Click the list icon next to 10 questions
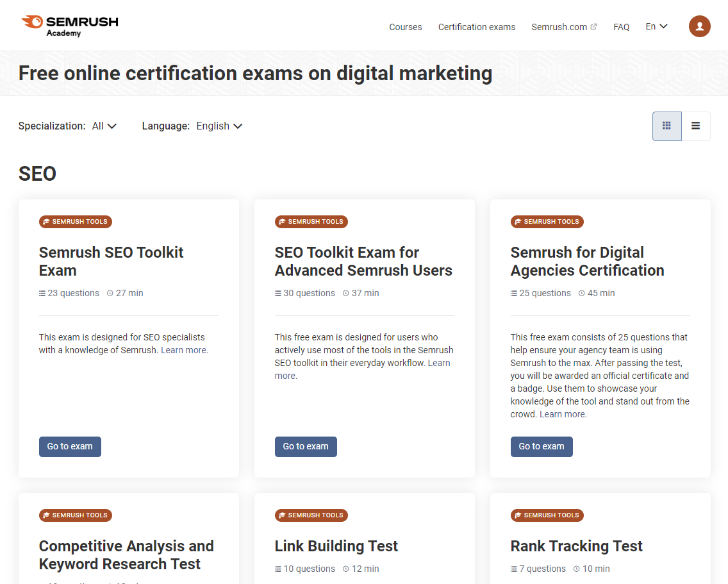 tap(278, 569)
